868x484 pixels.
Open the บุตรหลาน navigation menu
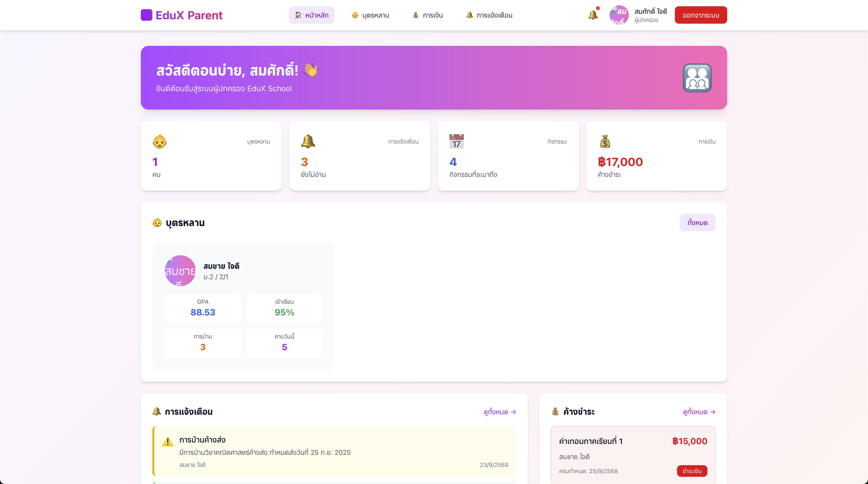click(x=370, y=15)
